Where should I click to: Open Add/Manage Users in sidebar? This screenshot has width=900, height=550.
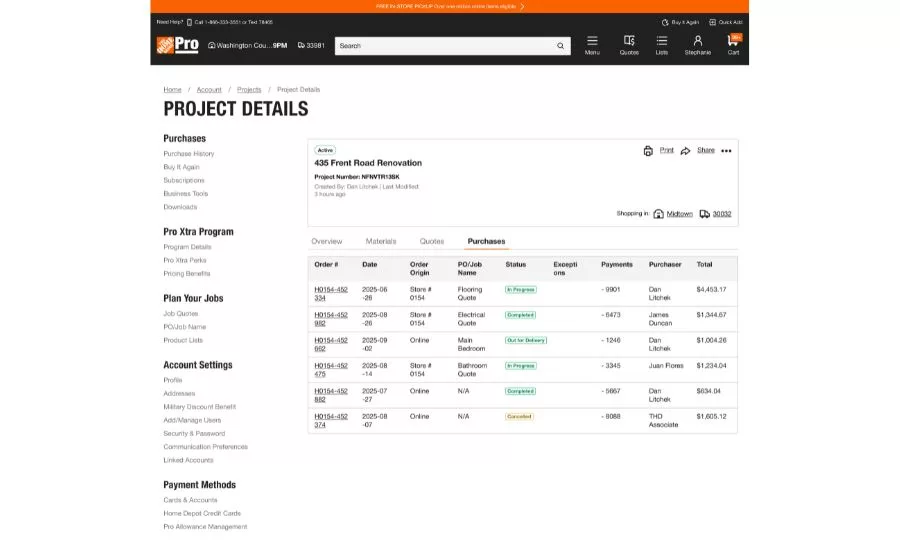(192, 420)
